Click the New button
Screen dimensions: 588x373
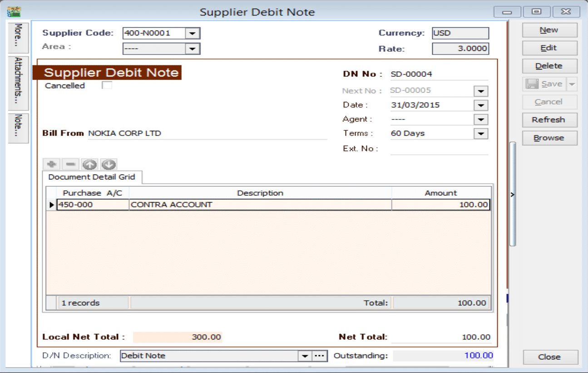point(549,30)
